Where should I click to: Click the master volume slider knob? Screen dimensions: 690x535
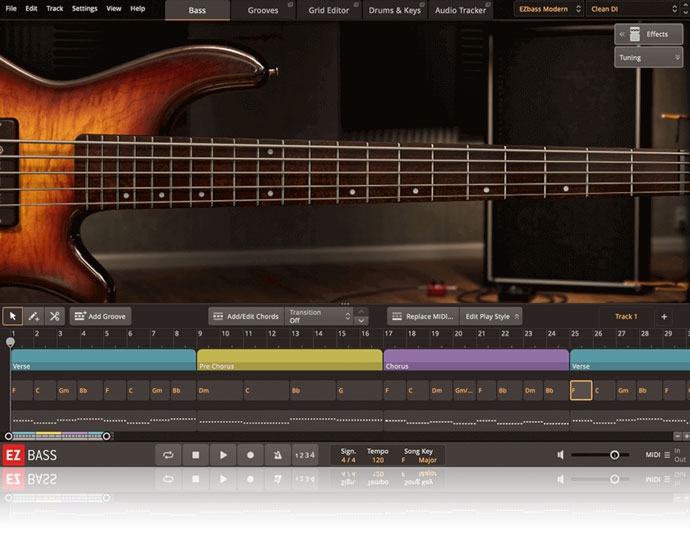(614, 455)
